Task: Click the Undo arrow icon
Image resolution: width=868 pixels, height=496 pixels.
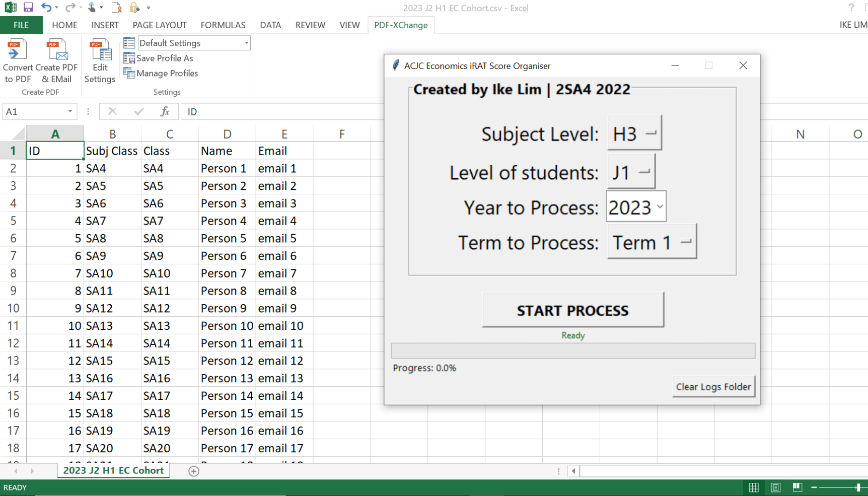Action: pos(46,8)
